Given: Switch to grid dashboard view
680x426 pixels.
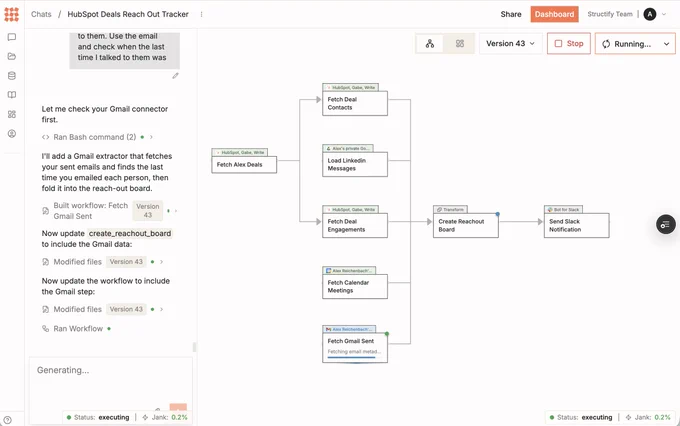Looking at the screenshot, I should pos(460,44).
